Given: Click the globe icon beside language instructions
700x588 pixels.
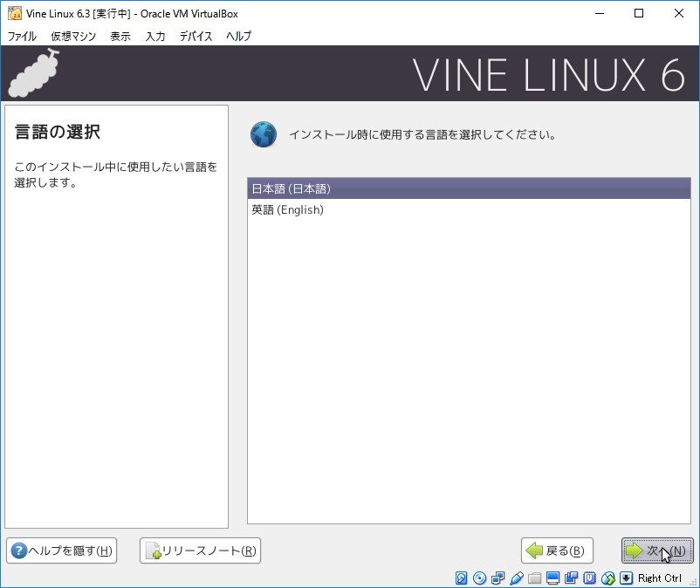Looking at the screenshot, I should 263,135.
